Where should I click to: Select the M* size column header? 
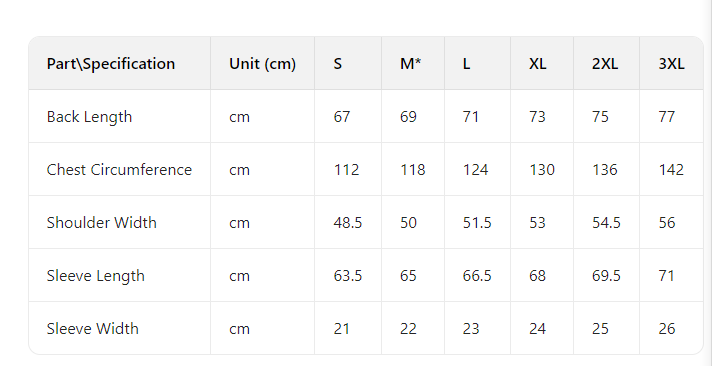[410, 64]
